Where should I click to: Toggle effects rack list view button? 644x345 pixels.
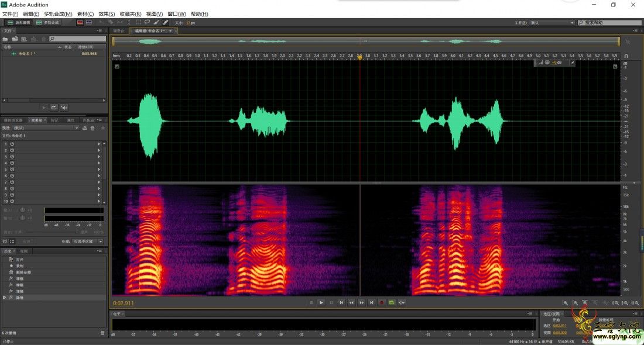12,241
